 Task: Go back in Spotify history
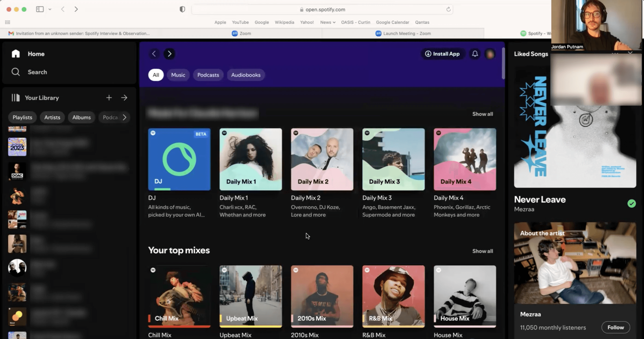(x=154, y=54)
